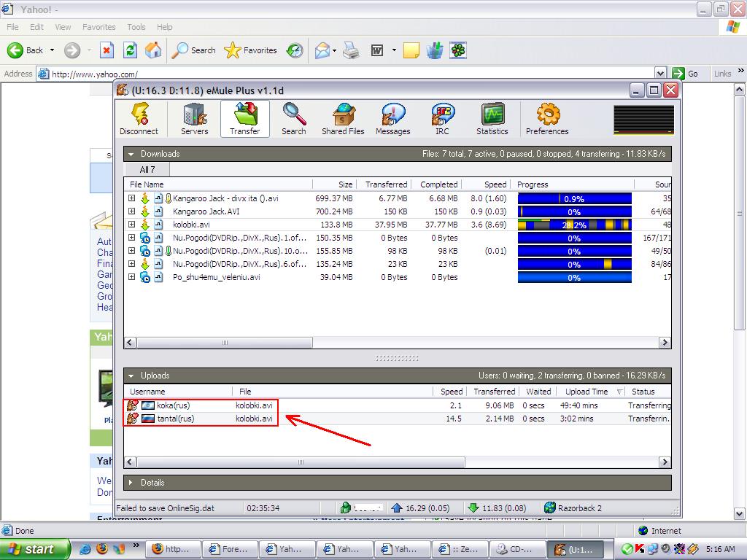Click the Print toolbar icon
747x560 pixels.
tap(351, 50)
